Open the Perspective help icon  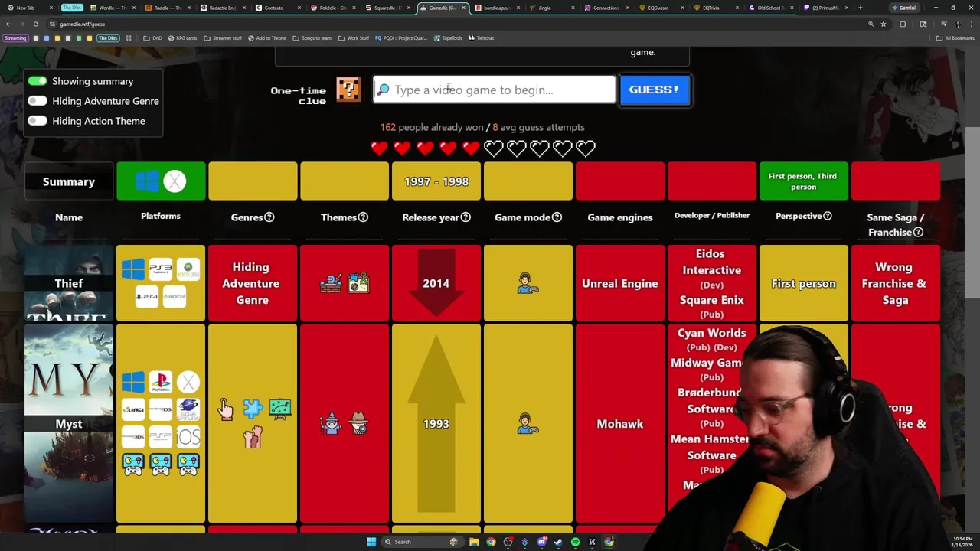[827, 216]
